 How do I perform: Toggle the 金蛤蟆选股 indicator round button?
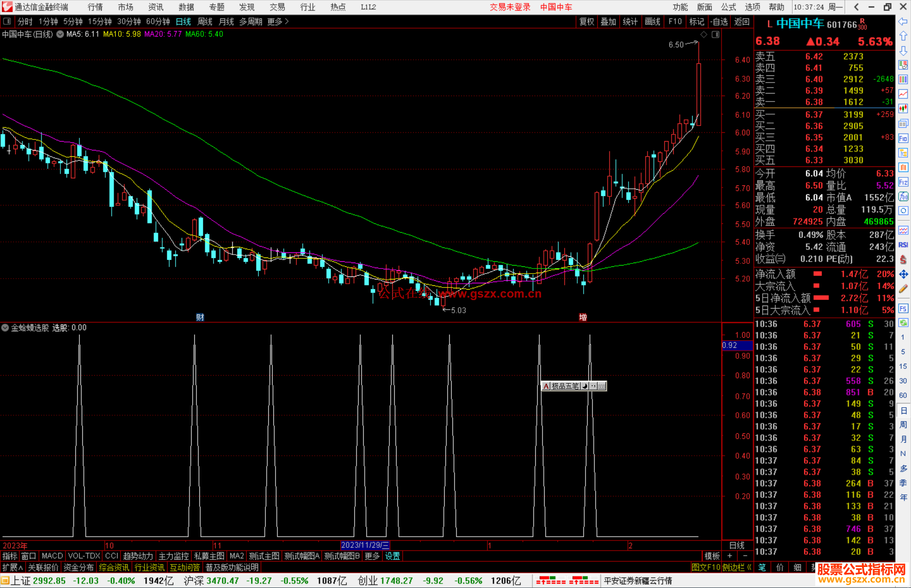5,328
